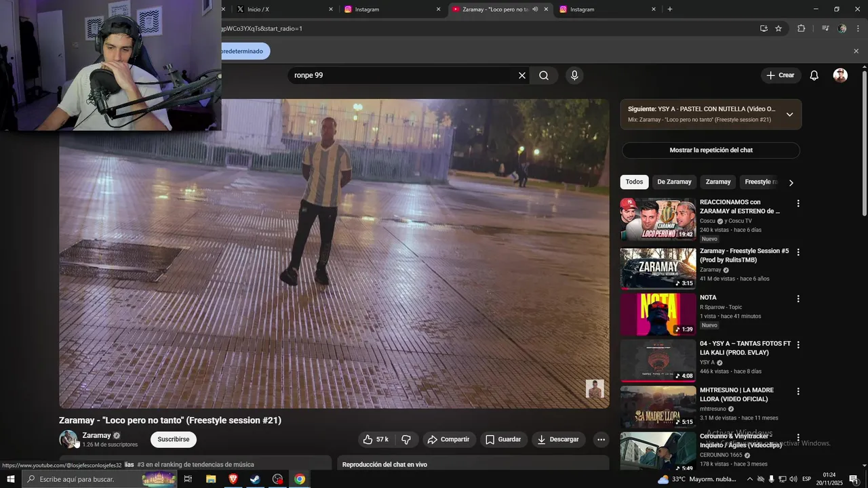Like the video with 57 k likes
This screenshot has width=868, height=488.
tap(376, 439)
